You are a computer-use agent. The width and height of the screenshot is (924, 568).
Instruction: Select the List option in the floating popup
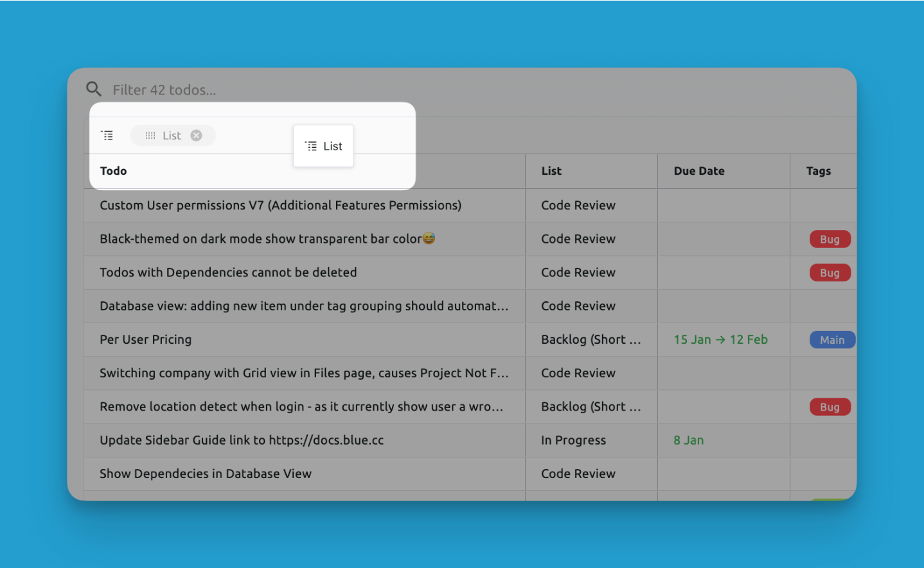323,146
